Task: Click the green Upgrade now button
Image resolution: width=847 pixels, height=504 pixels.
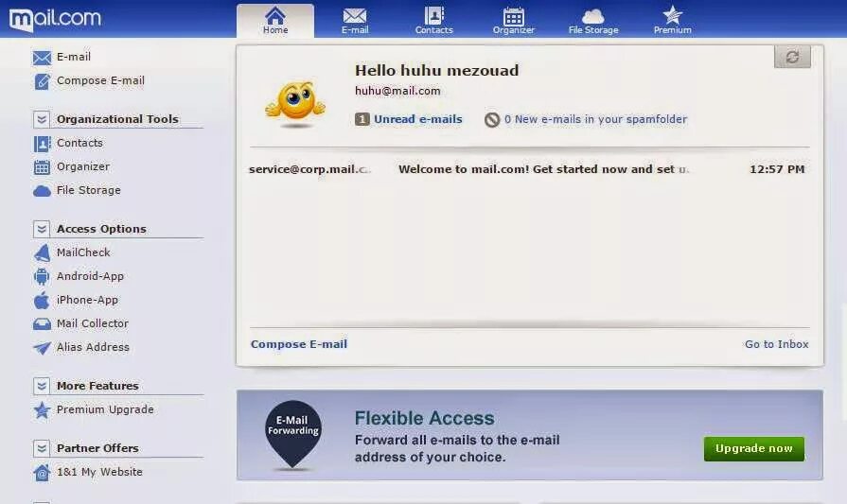Action: (753, 449)
